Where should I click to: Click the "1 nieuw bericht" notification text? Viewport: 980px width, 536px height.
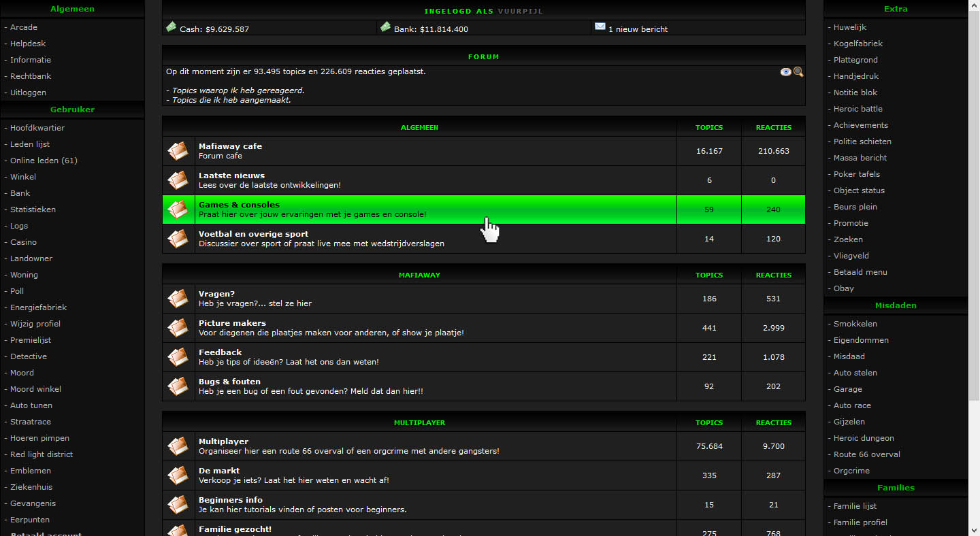(638, 29)
